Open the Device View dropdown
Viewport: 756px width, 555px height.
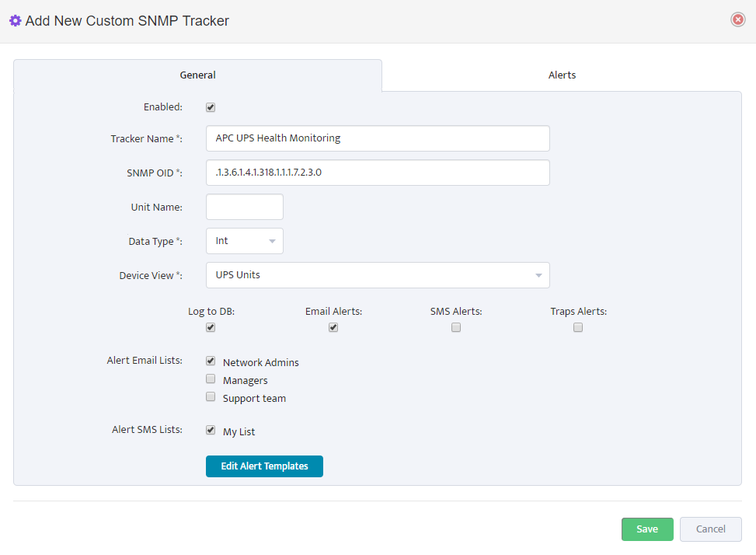[x=378, y=275]
